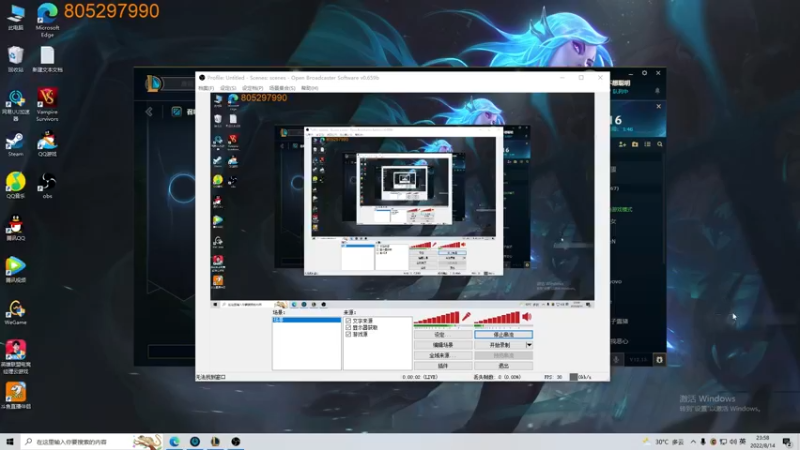
Task: Launch the Steam desktop shortcut
Action: click(15, 144)
